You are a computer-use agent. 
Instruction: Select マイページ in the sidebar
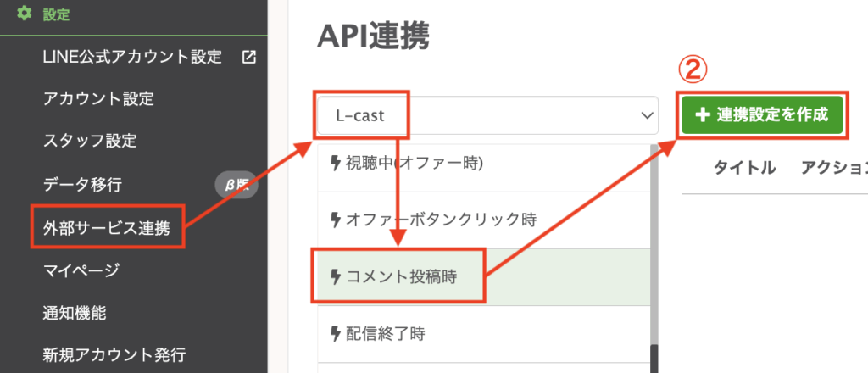81,270
